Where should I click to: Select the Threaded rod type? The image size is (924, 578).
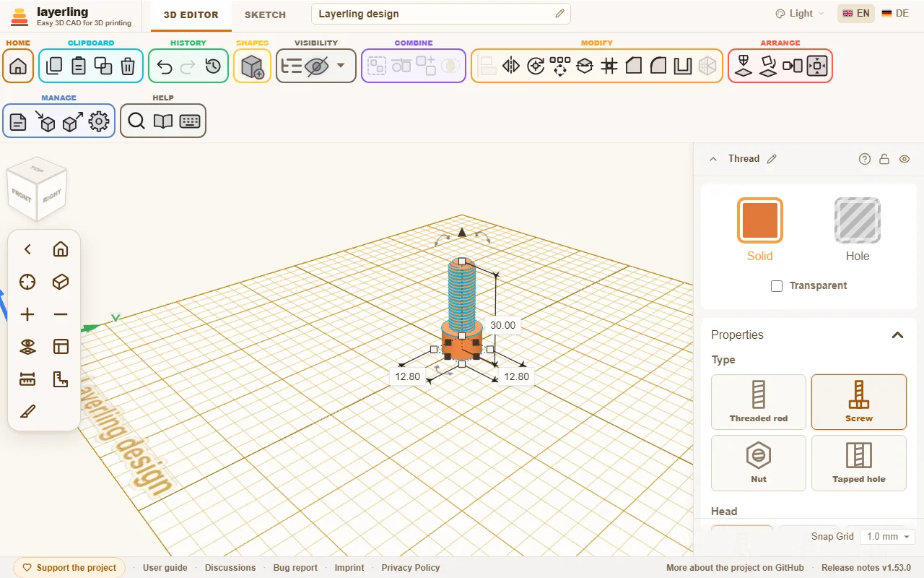(759, 402)
